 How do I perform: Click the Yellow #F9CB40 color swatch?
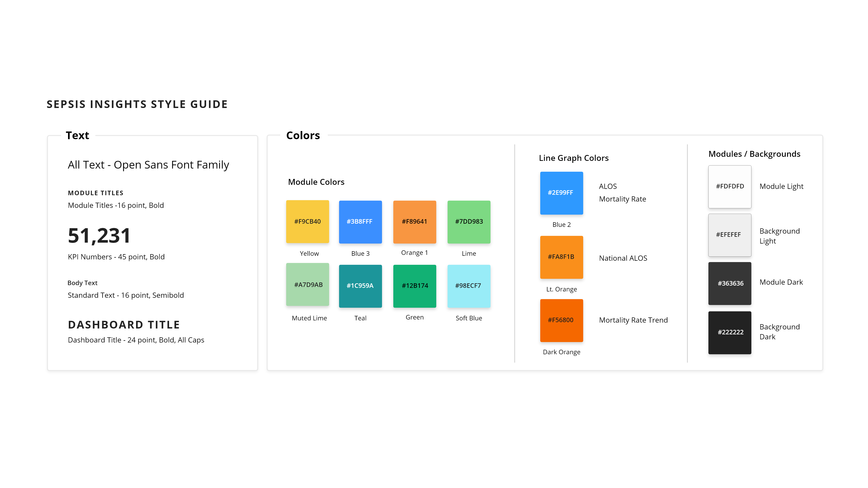pyautogui.click(x=307, y=222)
